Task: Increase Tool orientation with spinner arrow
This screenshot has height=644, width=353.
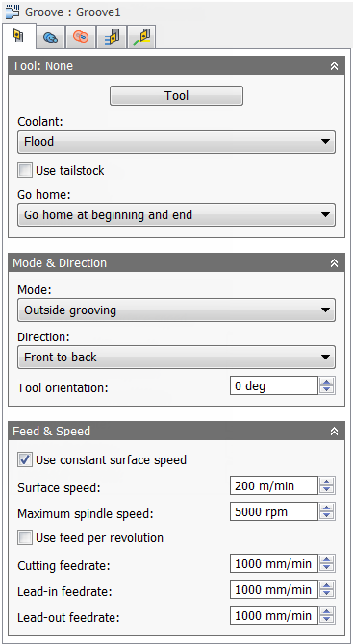Action: pyautogui.click(x=327, y=382)
